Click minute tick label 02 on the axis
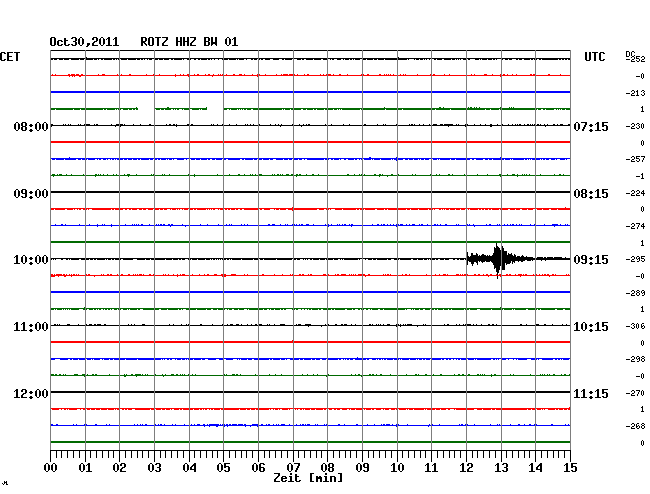Screen dimensions: 650x494 click(119, 467)
